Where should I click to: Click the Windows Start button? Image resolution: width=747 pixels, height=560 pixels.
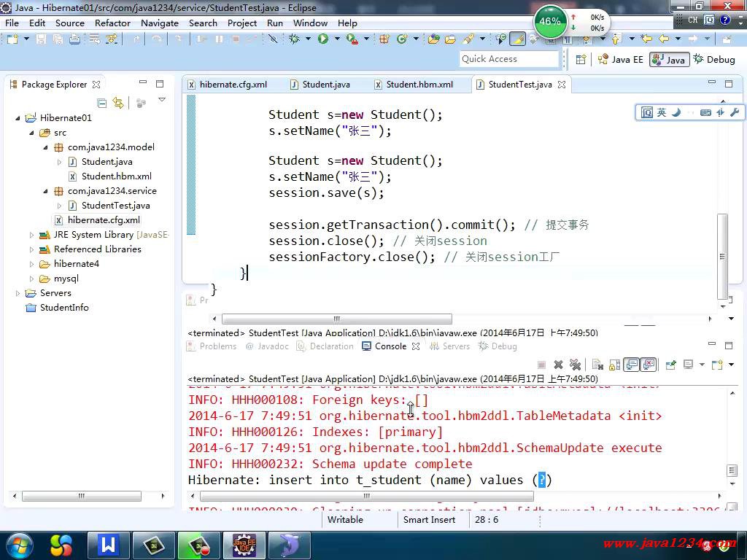point(19,545)
